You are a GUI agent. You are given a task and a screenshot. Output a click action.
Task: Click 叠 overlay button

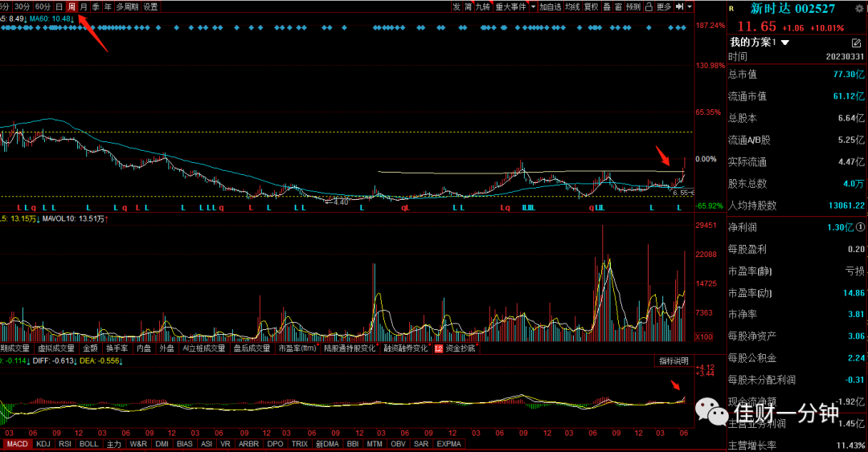(607, 6)
